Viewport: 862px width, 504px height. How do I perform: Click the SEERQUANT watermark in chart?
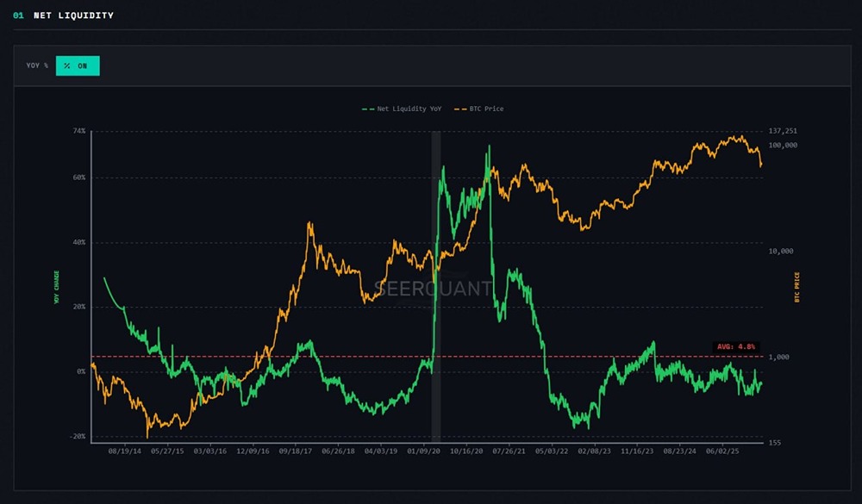point(433,289)
